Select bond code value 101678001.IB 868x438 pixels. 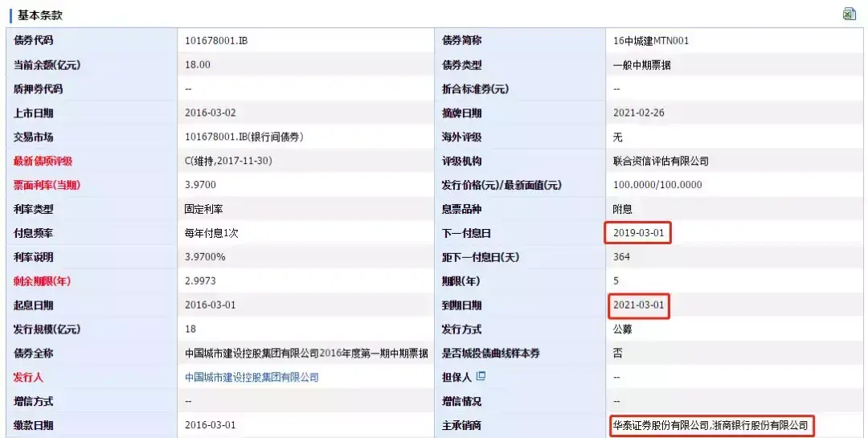point(216,40)
